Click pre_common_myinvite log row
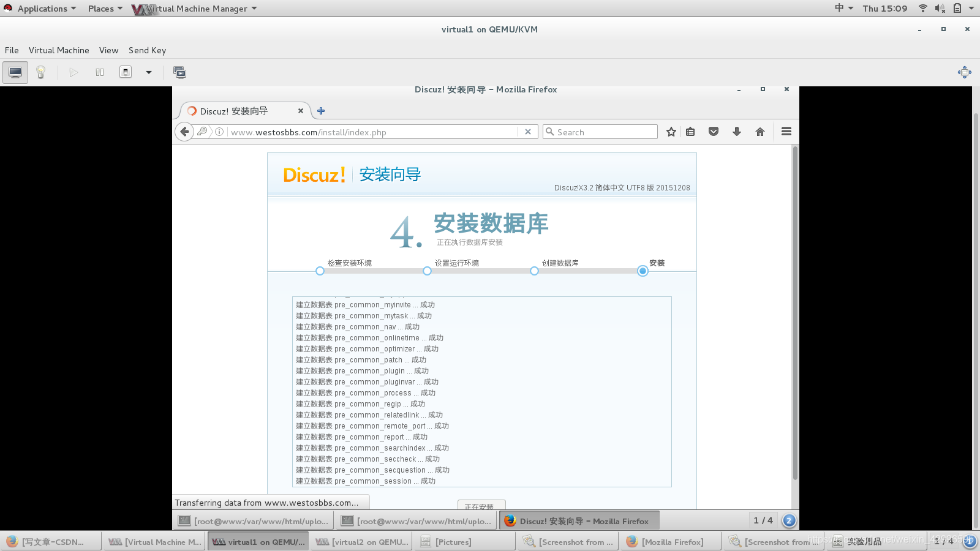Image resolution: width=980 pixels, height=551 pixels. click(x=365, y=305)
